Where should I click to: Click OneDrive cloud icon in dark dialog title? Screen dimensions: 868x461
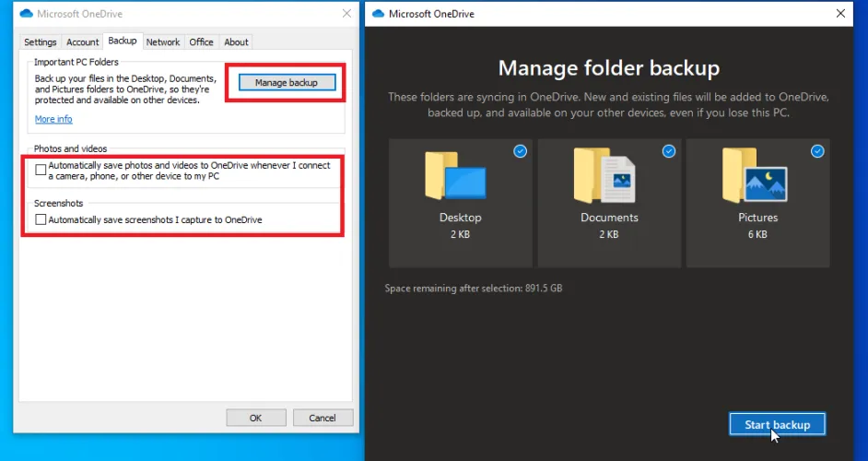(x=377, y=14)
